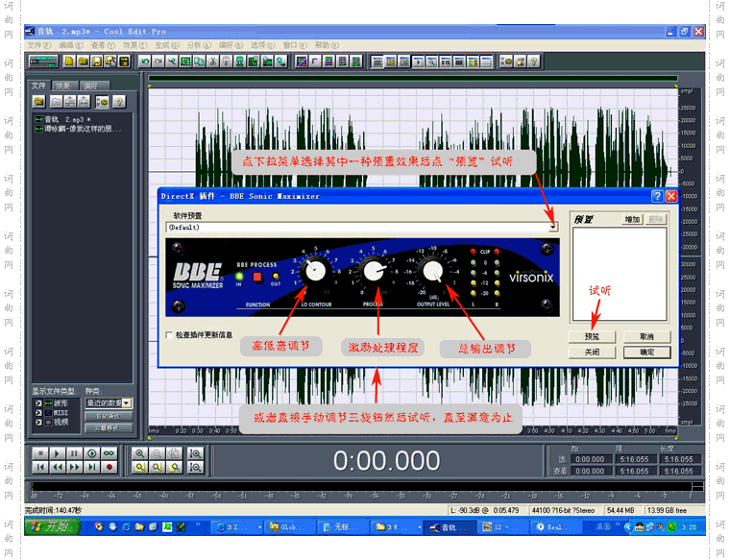Viewport: 730px width, 560px height.
Task: Click the Add (增加) preset button
Action: click(x=632, y=219)
